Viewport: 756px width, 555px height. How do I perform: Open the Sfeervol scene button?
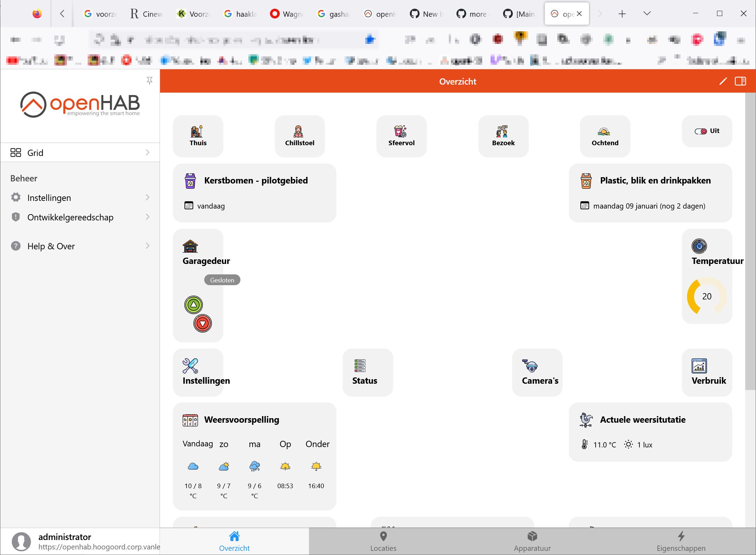click(401, 136)
